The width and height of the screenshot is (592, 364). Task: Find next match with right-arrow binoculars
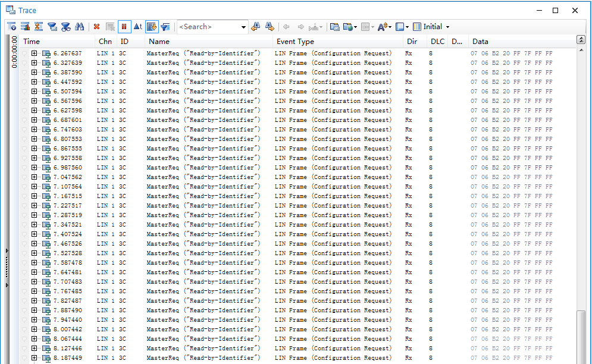[x=270, y=27]
